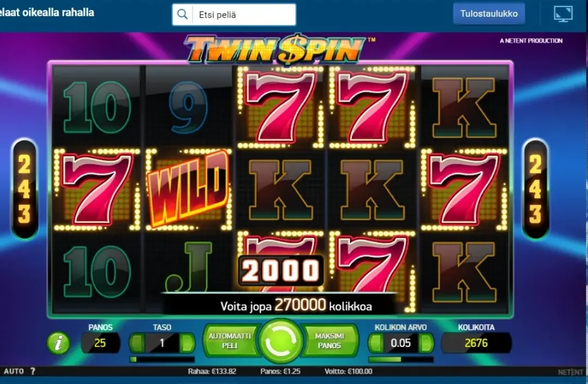Decrease the Taso bet level
The height and width of the screenshot is (384, 588).
pos(137,343)
